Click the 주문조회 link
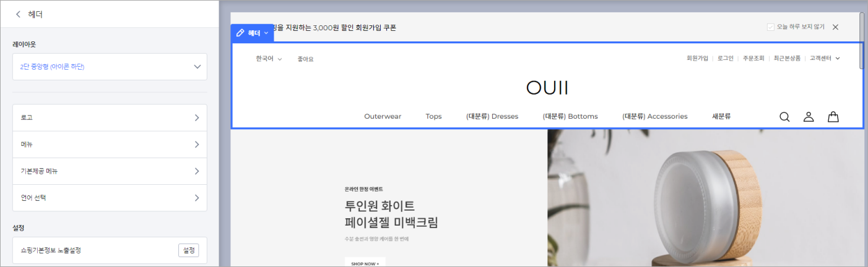This screenshot has height=267, width=868. tap(753, 58)
